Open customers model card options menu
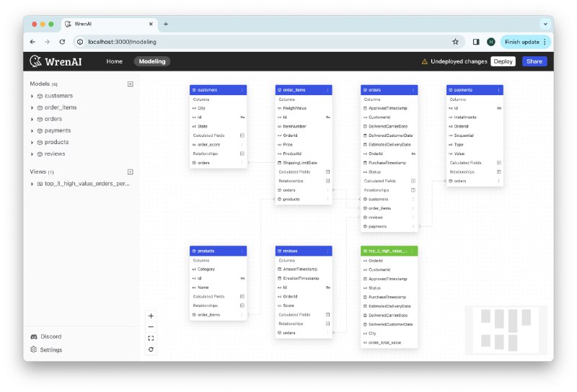 pyautogui.click(x=242, y=90)
